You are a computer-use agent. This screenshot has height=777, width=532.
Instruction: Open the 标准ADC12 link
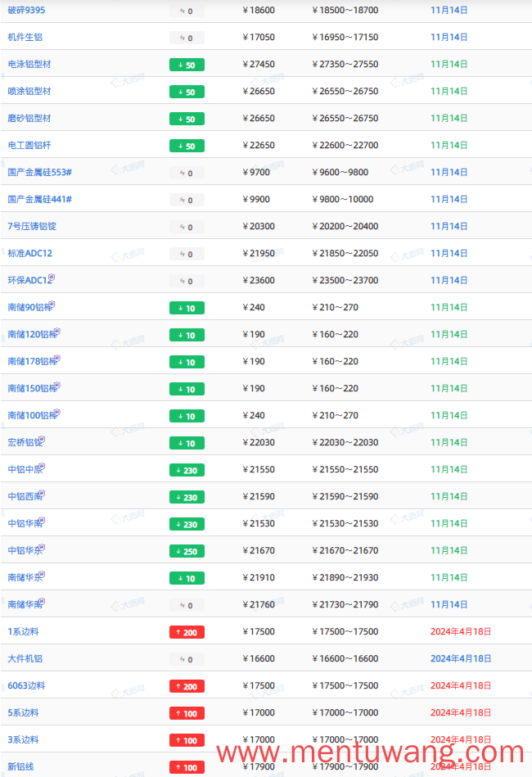(29, 253)
